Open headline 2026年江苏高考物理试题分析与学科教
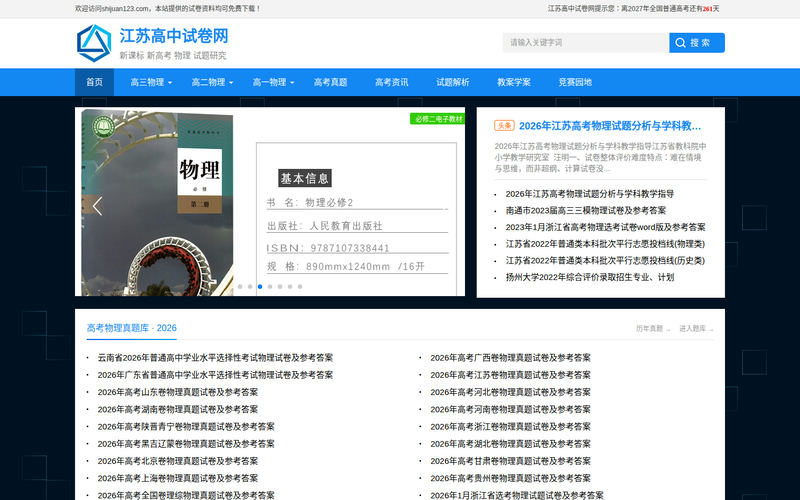Image resolution: width=800 pixels, height=500 pixels. [x=610, y=126]
